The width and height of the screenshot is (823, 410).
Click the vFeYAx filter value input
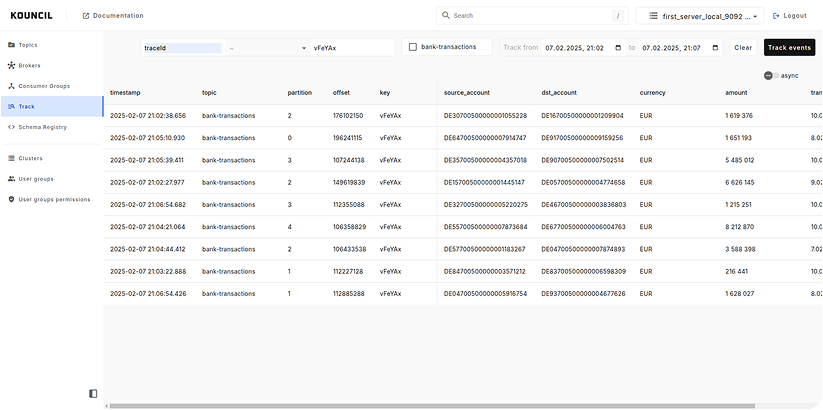[352, 48]
